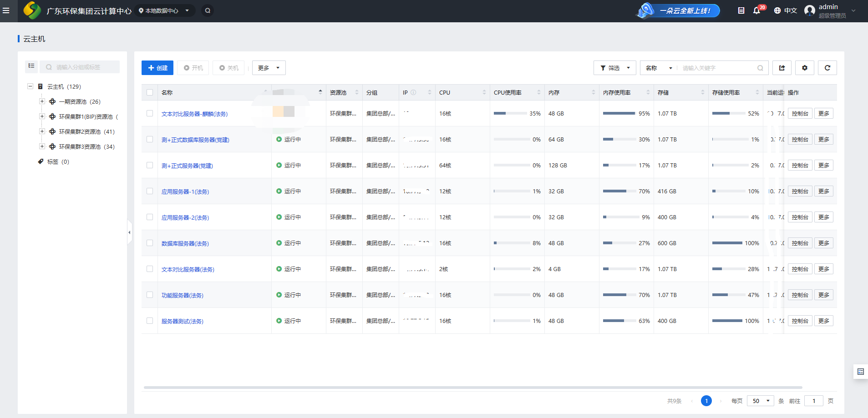This screenshot has height=418, width=868.
Task: Select checkbox for 数据库服务器(法务) row
Action: [x=150, y=243]
